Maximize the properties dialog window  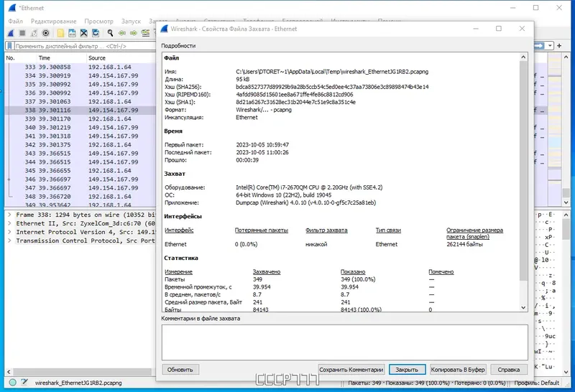coord(499,29)
